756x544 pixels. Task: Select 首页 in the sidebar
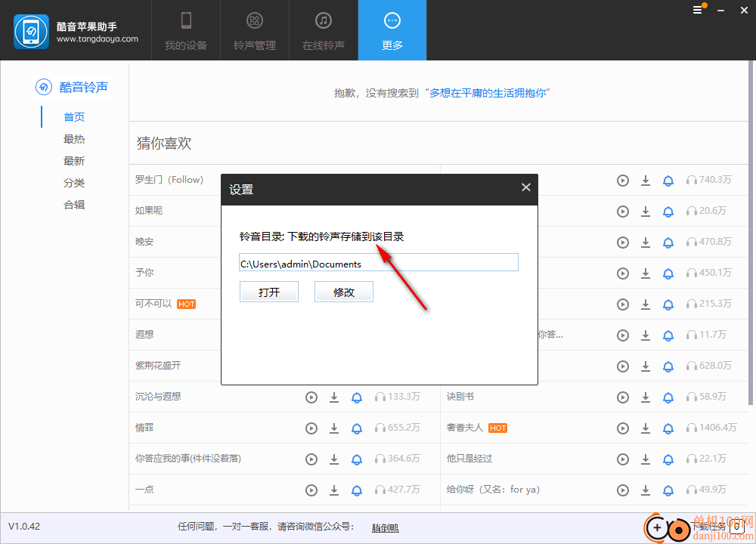(74, 117)
